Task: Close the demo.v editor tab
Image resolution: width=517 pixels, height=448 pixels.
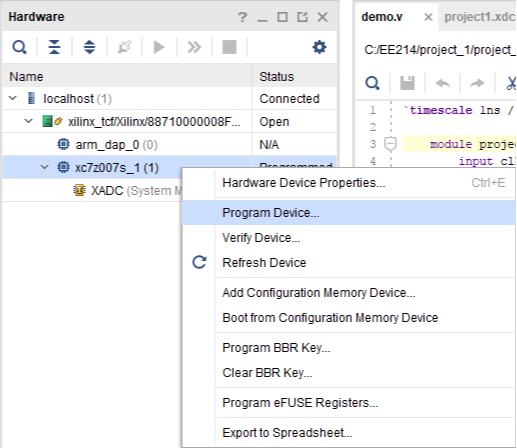Action: [x=428, y=17]
